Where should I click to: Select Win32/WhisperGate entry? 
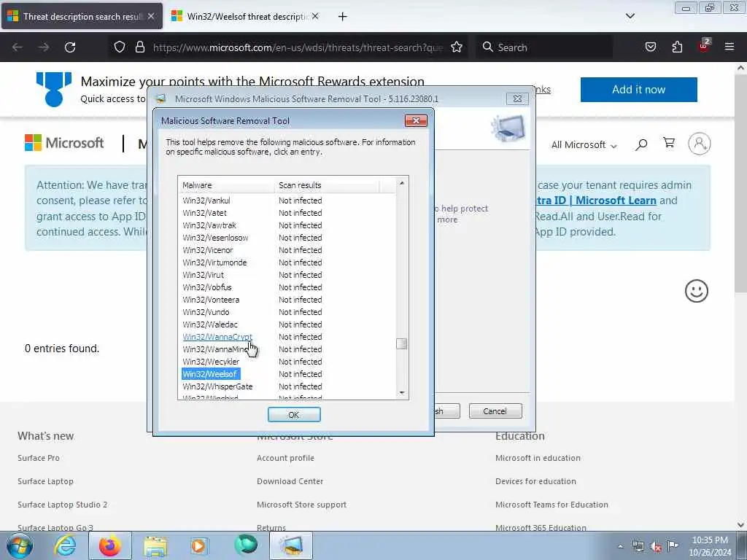click(217, 386)
